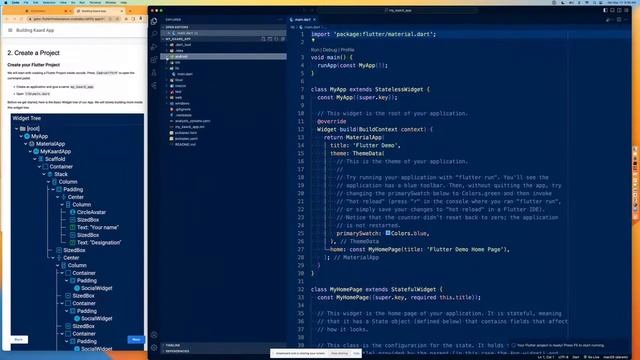Open the Explorer more actions ellipsis
The height and width of the screenshot is (360, 640).
[x=280, y=20]
